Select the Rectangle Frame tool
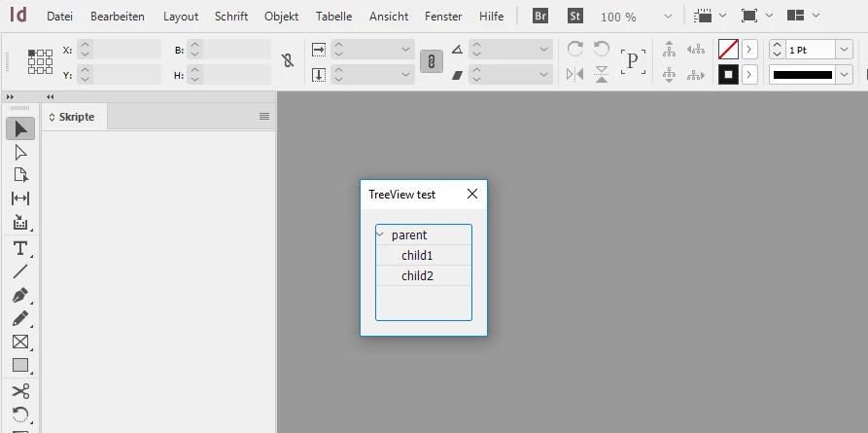 click(x=20, y=343)
